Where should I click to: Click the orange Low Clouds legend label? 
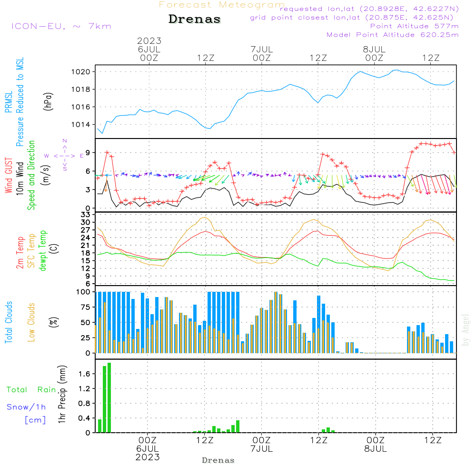click(x=31, y=322)
